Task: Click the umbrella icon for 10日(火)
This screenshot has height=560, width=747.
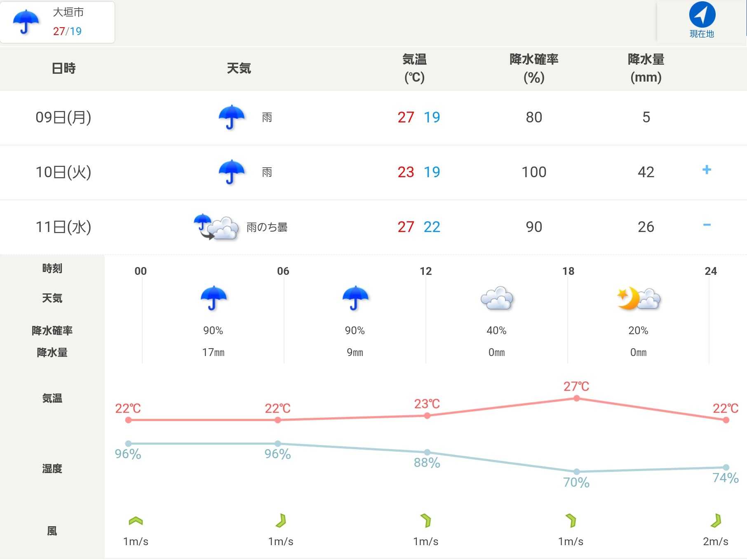Action: [x=231, y=172]
